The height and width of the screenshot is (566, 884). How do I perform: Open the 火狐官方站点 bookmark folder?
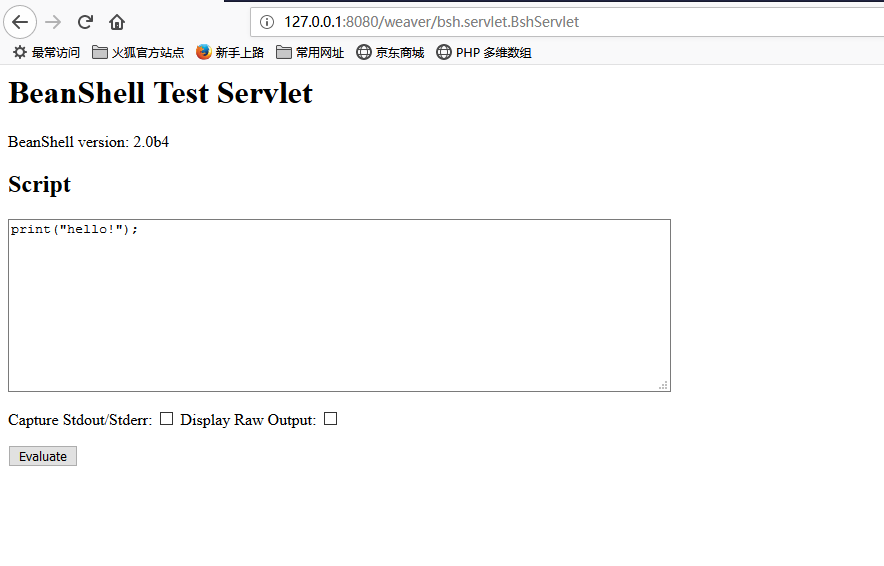tap(138, 52)
